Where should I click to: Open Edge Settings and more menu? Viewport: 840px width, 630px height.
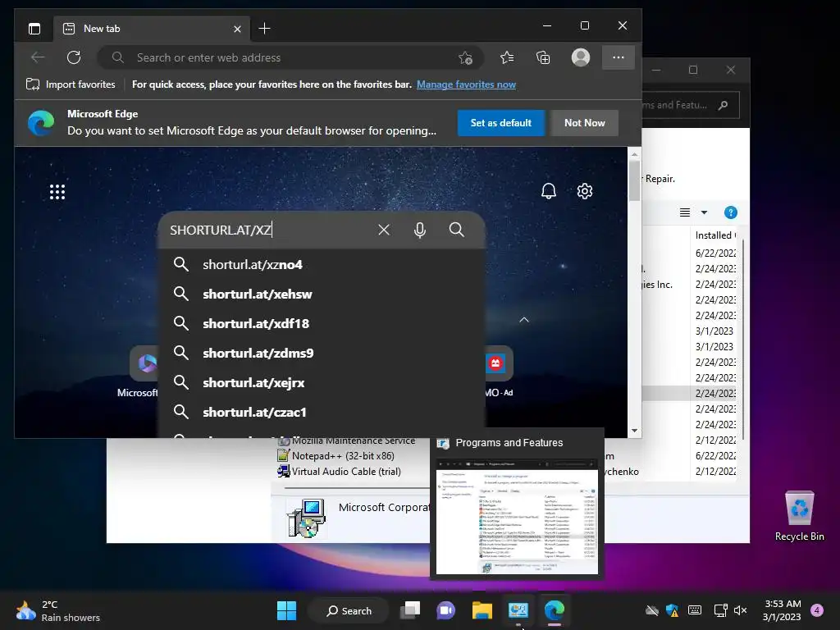pos(619,57)
